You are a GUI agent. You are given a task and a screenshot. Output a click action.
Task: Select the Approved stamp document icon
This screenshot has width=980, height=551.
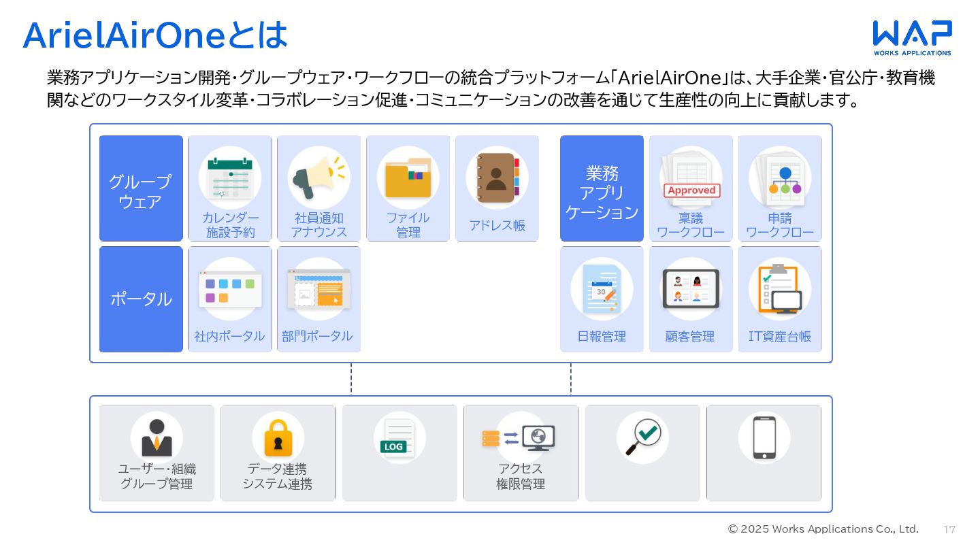pos(691,178)
